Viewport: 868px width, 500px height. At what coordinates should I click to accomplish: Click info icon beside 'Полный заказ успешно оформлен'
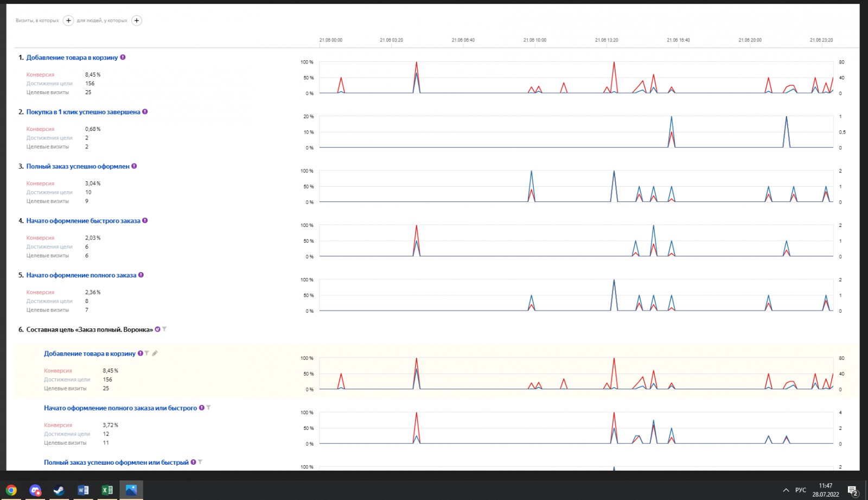click(x=134, y=166)
